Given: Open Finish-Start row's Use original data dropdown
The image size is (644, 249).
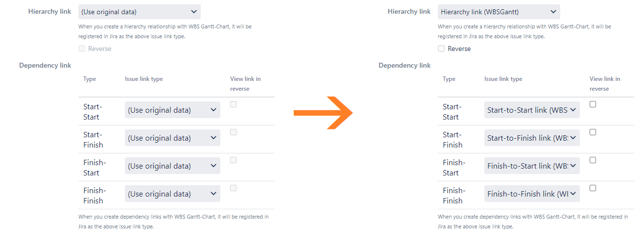Looking at the screenshot, I should (172, 166).
